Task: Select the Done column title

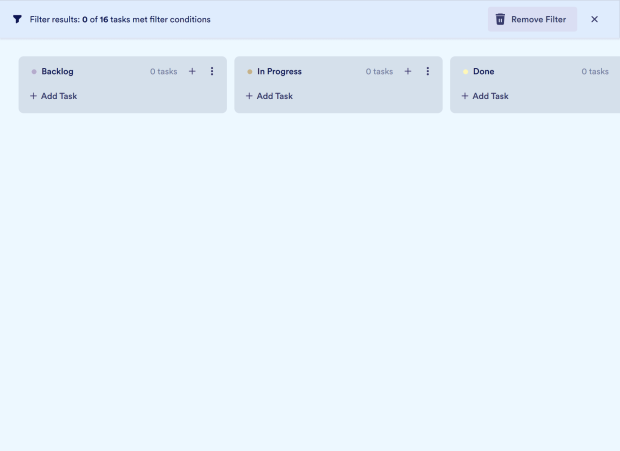Action: [x=483, y=71]
